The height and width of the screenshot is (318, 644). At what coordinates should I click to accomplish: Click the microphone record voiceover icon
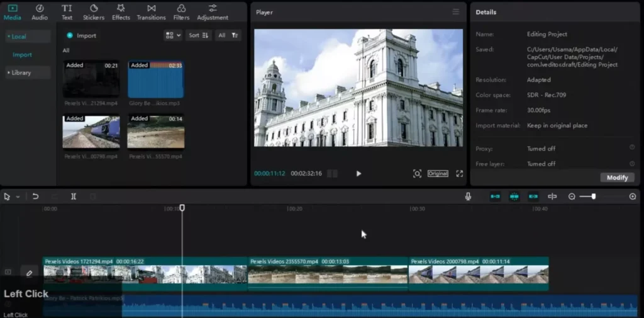(468, 196)
